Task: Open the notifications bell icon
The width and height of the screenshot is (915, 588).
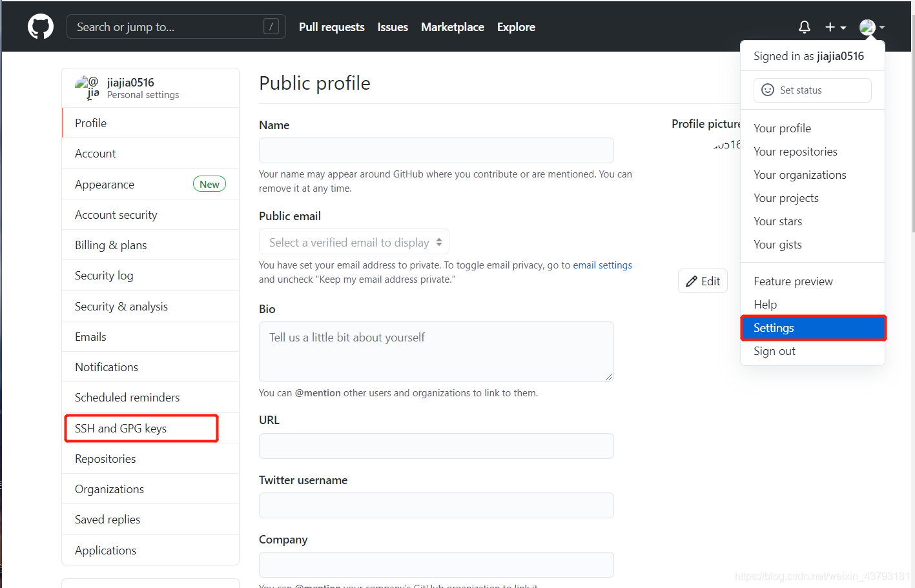Action: point(804,27)
